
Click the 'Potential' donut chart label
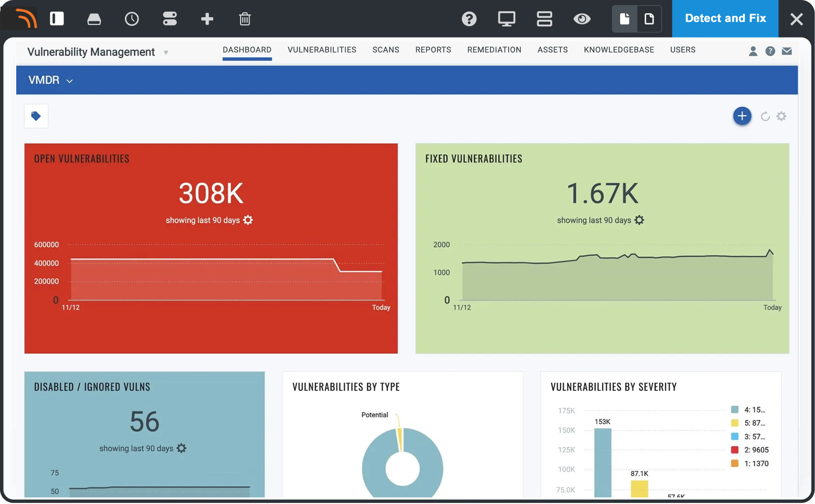[x=375, y=415]
